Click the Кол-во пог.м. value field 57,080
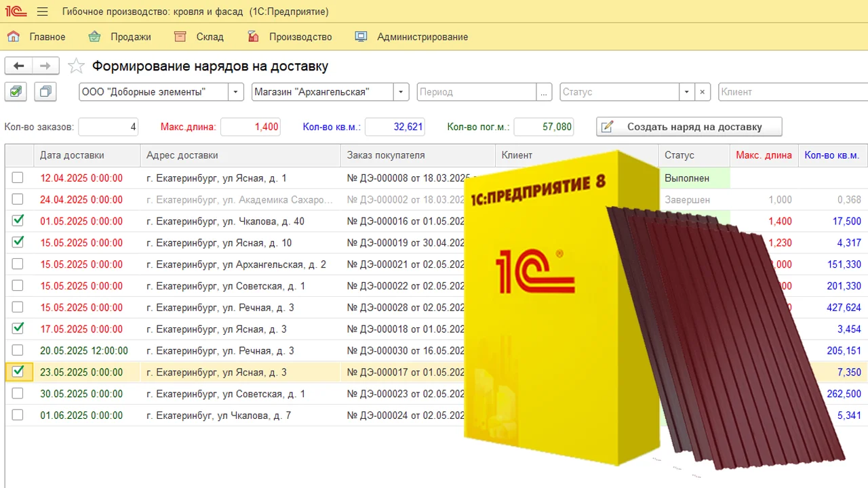Image resolution: width=868 pixels, height=488 pixels. tap(544, 127)
